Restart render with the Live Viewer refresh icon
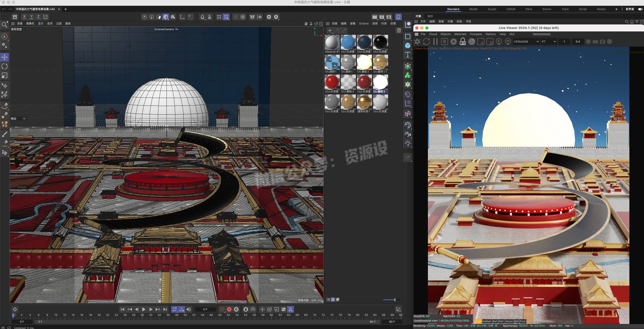The width and height of the screenshot is (644, 329). 426,42
